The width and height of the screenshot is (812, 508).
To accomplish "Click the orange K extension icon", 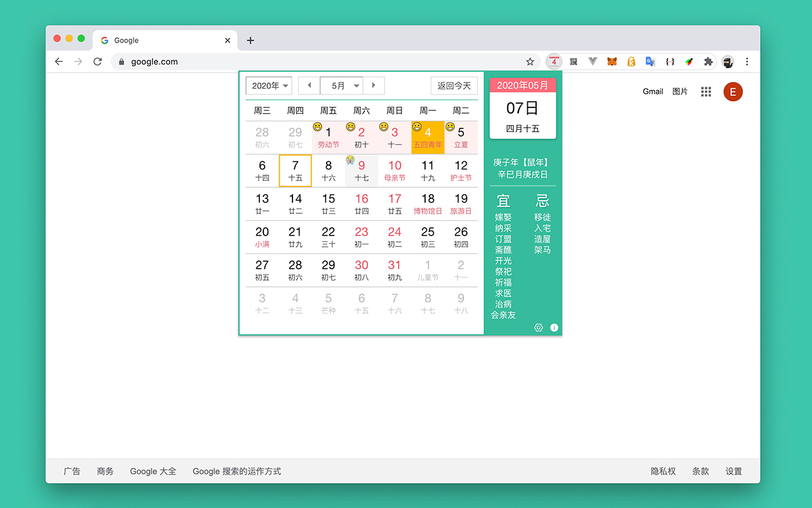I will [x=631, y=62].
